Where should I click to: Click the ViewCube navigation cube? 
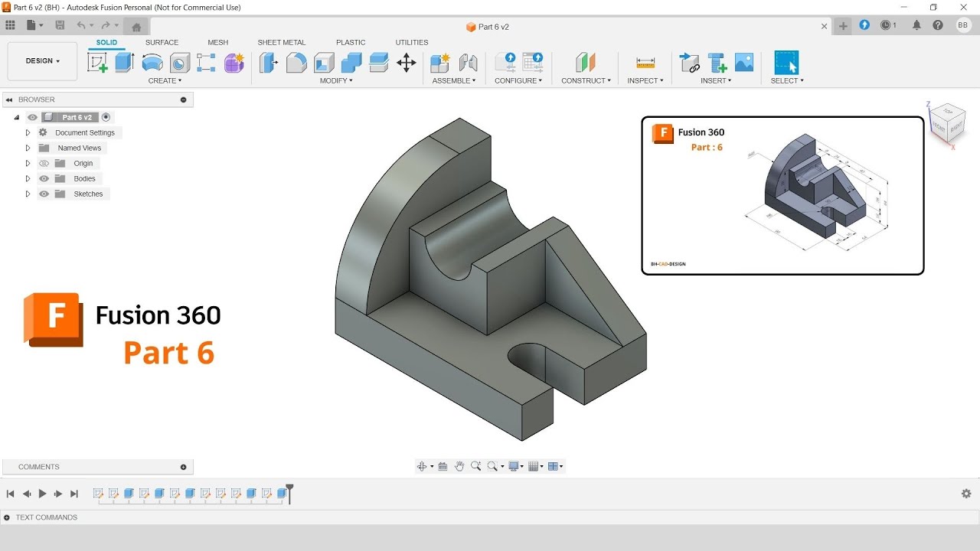(946, 122)
